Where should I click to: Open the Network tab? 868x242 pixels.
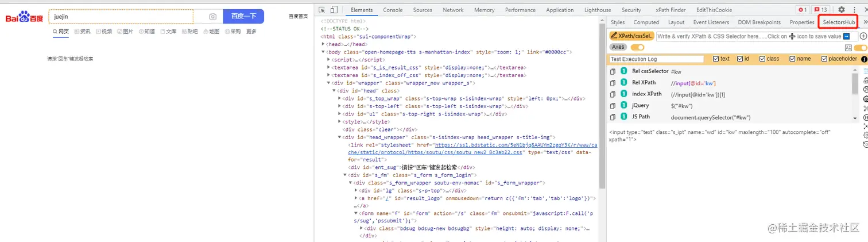point(453,10)
